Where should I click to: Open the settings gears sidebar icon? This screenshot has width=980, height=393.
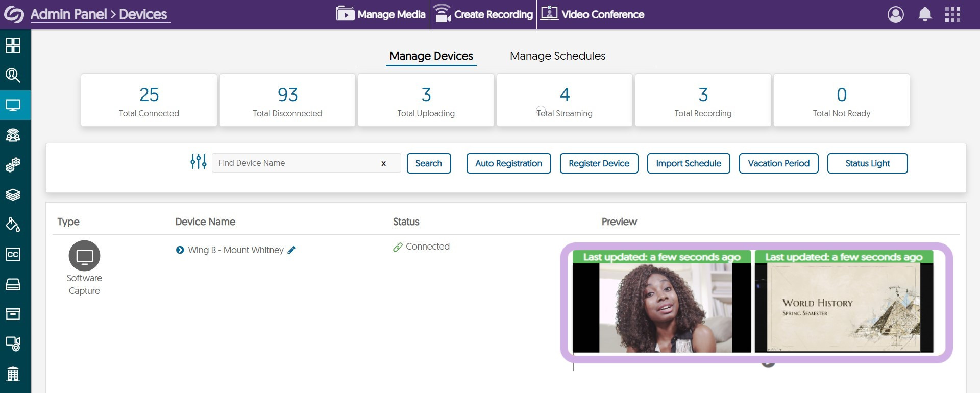(x=13, y=165)
